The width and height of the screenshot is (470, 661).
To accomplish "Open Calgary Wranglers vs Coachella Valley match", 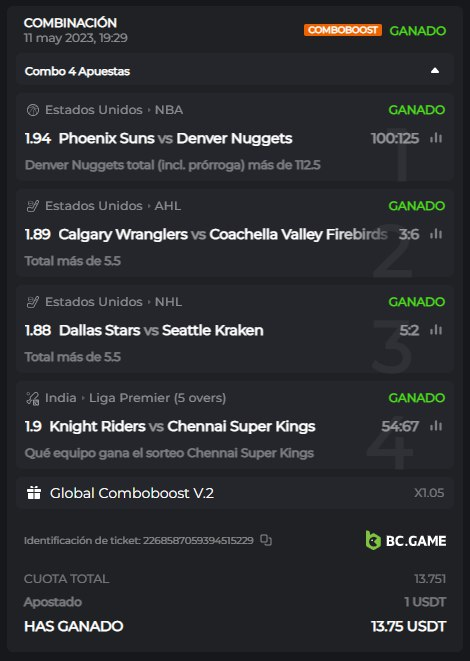I will coord(223,234).
